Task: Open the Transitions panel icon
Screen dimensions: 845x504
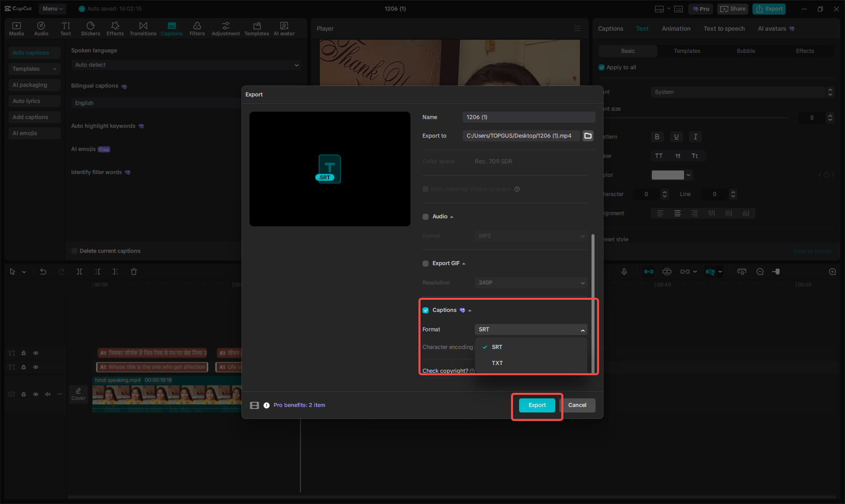Action: pos(143,29)
